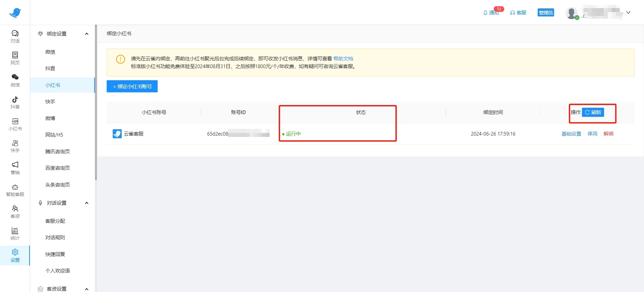
Task: Open the 对话 chat icon in sidebar
Action: click(x=15, y=36)
